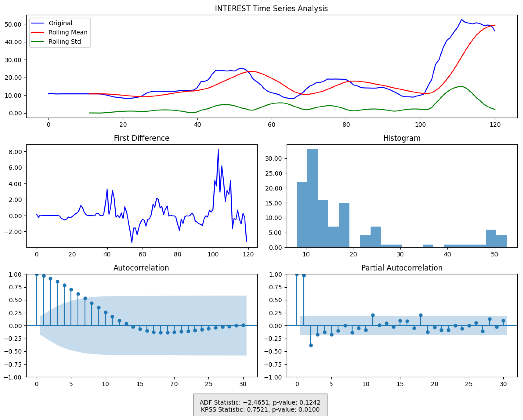Screen dimensions: 523x420
Task: Click the red Rolling Mean legend line
Action: [x=38, y=32]
